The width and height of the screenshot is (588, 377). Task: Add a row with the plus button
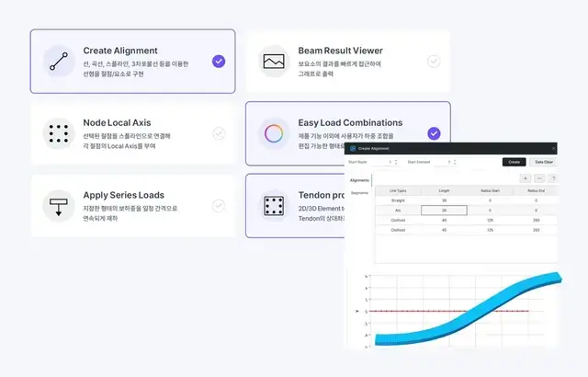coord(524,177)
